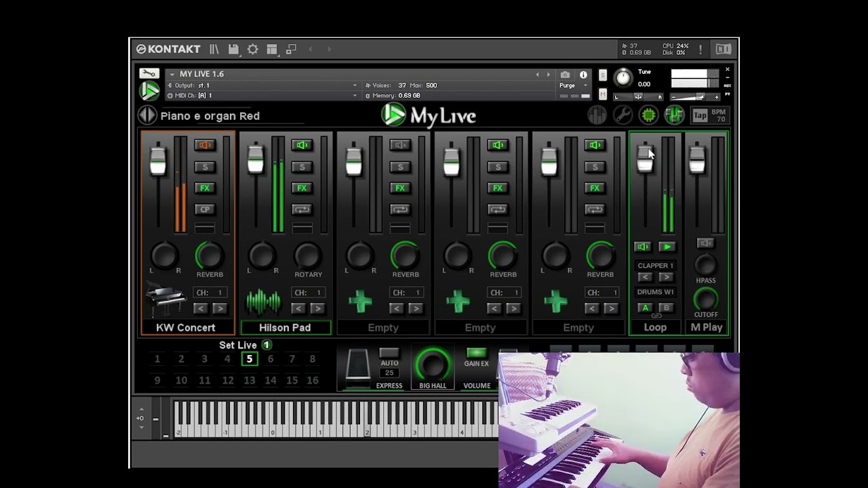
Task: Select Set Live slot 8
Action: pyautogui.click(x=313, y=359)
